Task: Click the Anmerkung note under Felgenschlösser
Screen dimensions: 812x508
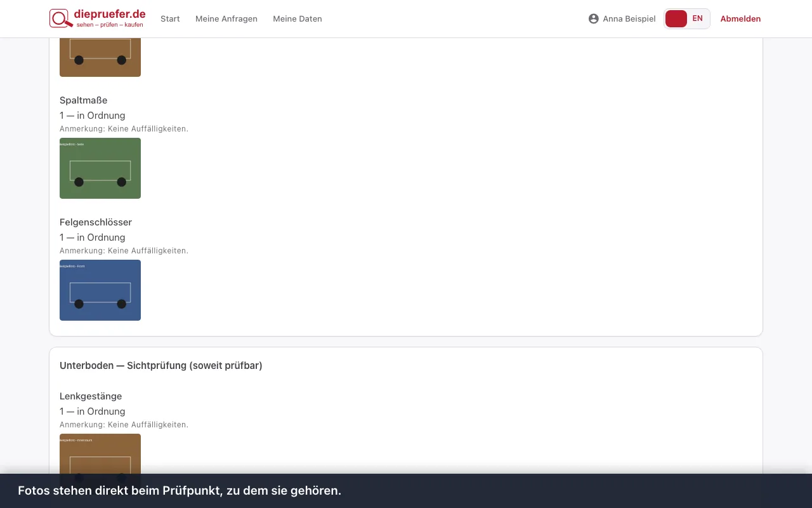Action: [x=124, y=251]
